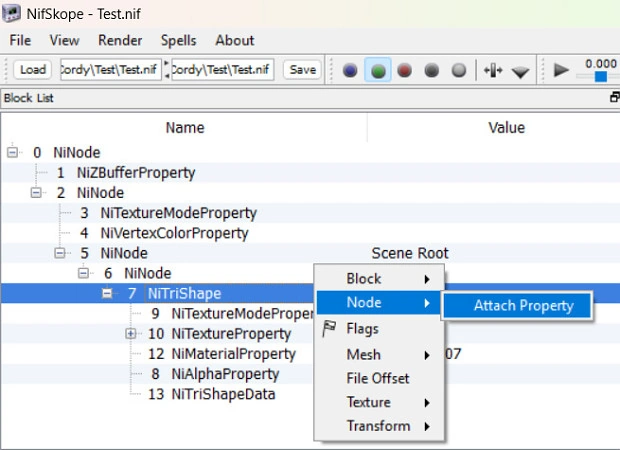Viewport: 620px width, 450px height.
Task: Click the Scene Root value cell
Action: [410, 253]
